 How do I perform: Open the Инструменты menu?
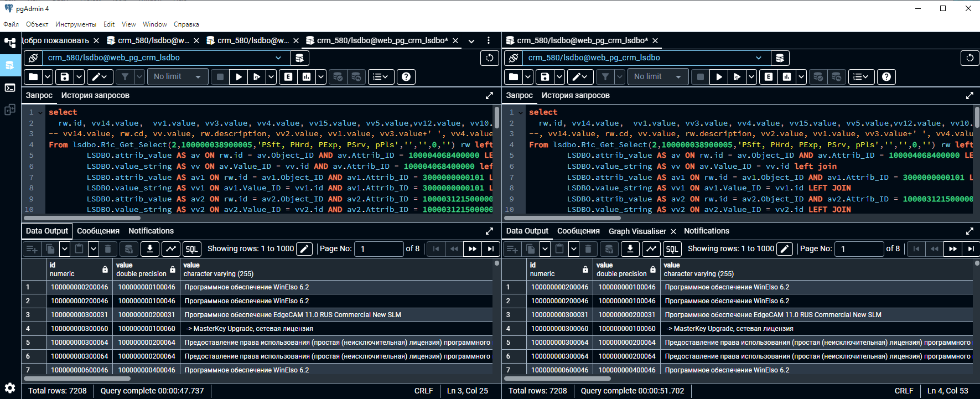(x=75, y=24)
